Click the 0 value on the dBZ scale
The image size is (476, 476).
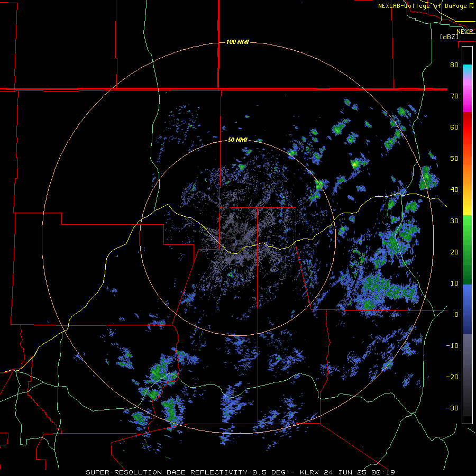pyautogui.click(x=456, y=315)
